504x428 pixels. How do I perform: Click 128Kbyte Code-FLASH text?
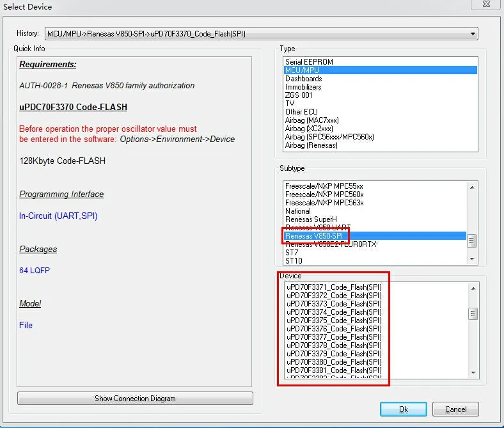(62, 161)
